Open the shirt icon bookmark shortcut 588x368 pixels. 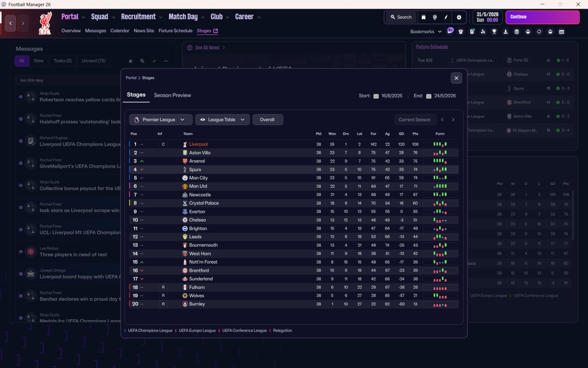(461, 32)
